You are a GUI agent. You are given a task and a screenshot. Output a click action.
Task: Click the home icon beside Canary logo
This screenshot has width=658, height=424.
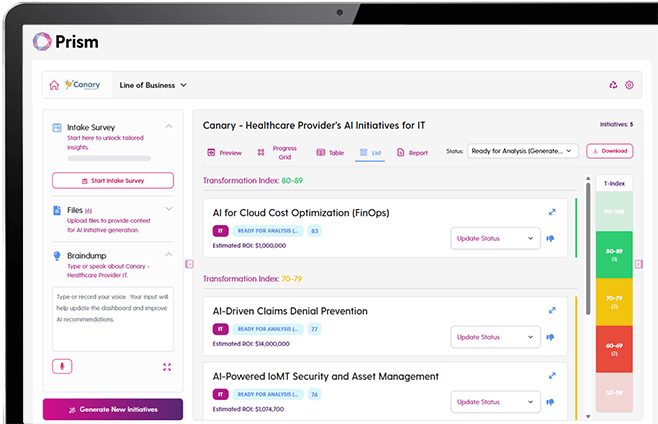pyautogui.click(x=54, y=85)
